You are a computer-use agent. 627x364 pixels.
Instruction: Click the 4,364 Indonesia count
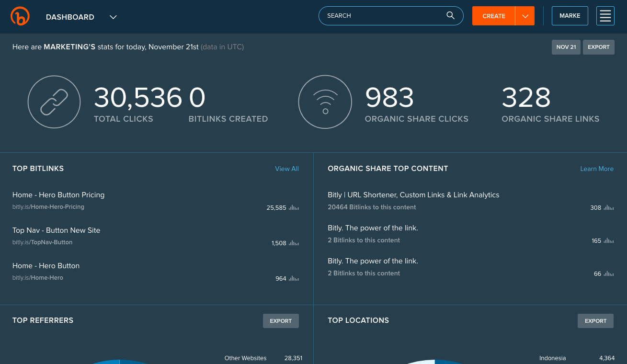(x=607, y=358)
